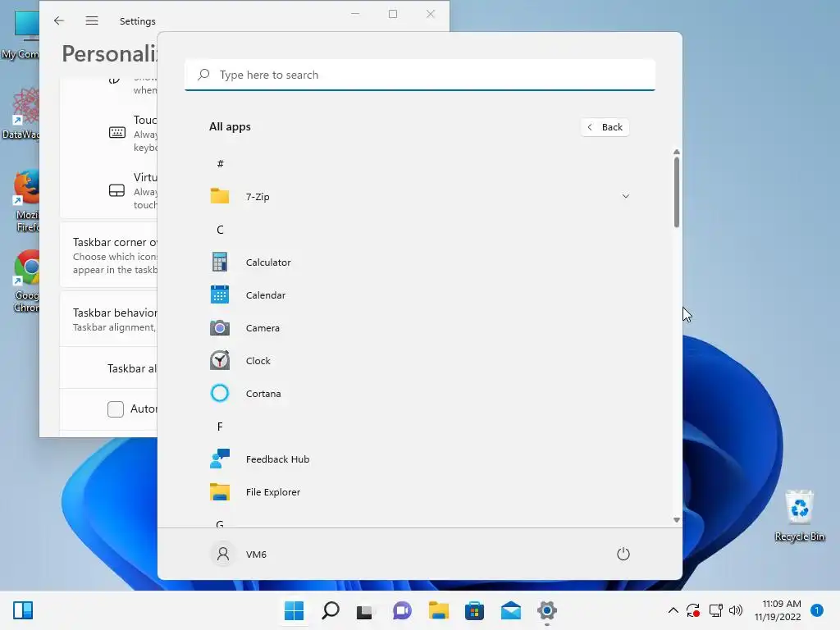Click All apps scrollbar thumb
Image resolution: width=840 pixels, height=630 pixels.
(x=677, y=192)
